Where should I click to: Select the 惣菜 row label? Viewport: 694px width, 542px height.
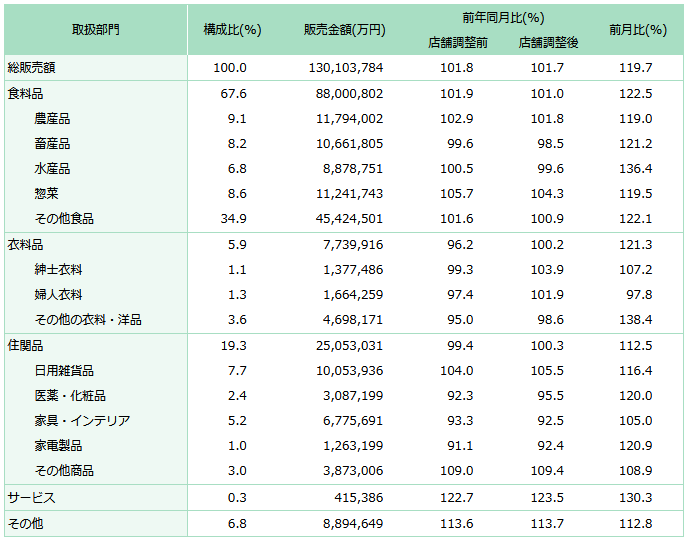coord(46,193)
